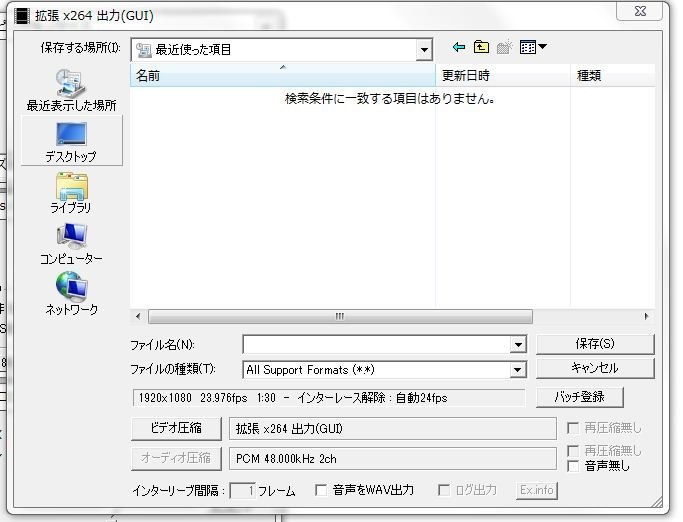683x522 pixels.
Task: Open ライブラリ in the places bar
Action: point(71,193)
